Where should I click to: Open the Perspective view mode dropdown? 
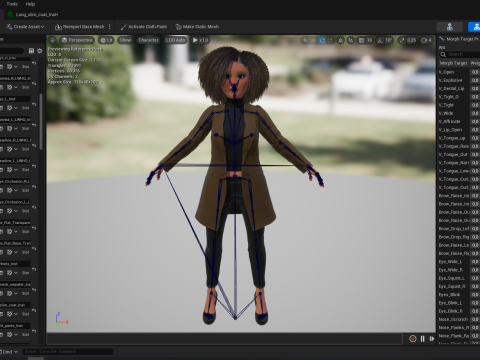click(77, 40)
